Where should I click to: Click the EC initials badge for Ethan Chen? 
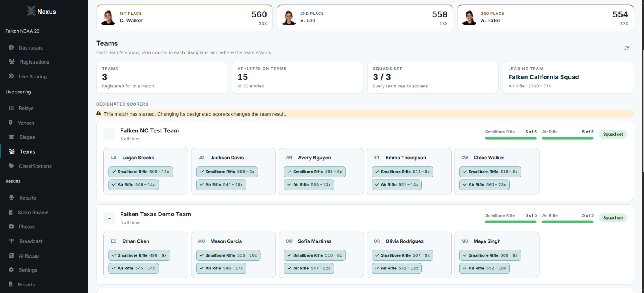tap(114, 241)
